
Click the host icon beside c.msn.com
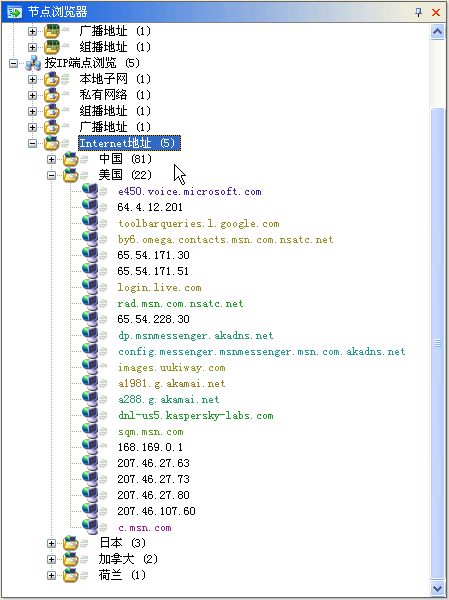tap(90, 527)
